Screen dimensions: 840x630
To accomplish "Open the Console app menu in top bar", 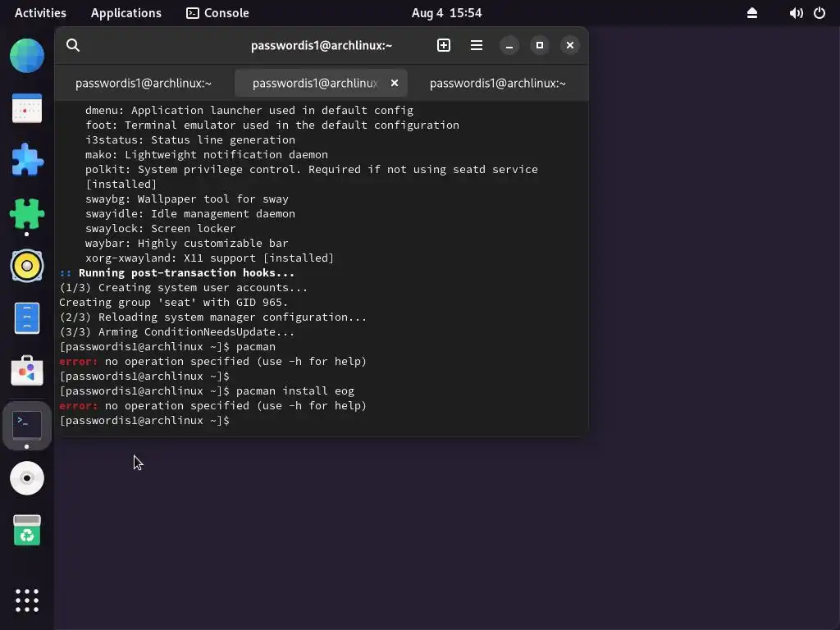I will [217, 13].
